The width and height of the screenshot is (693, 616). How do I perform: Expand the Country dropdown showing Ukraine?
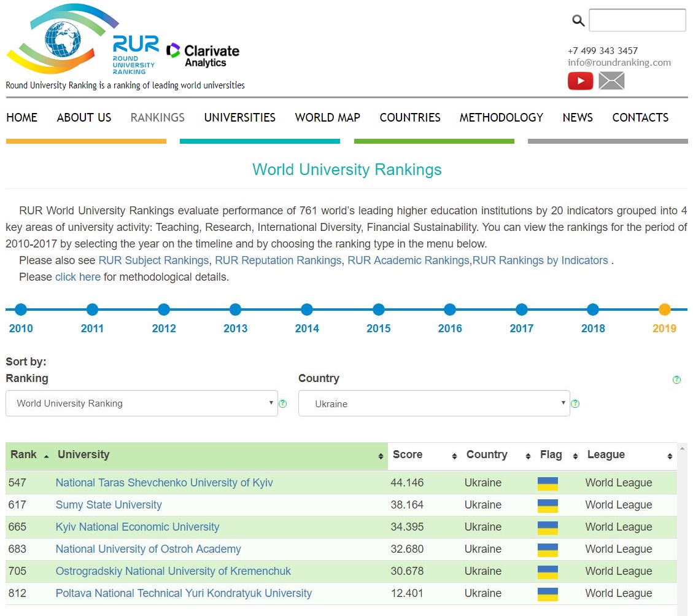433,404
